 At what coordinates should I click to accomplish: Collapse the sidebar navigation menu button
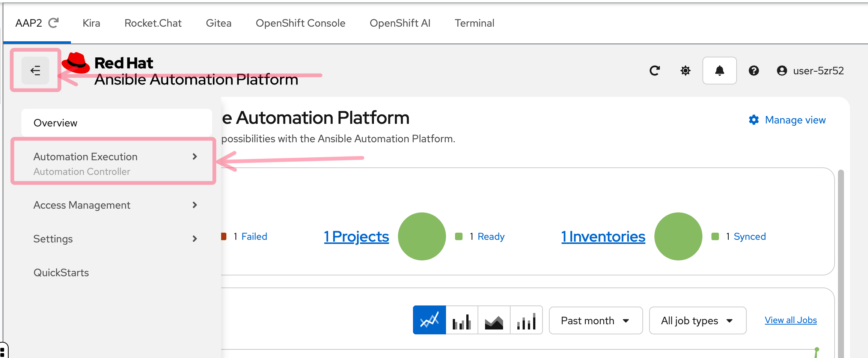point(35,70)
